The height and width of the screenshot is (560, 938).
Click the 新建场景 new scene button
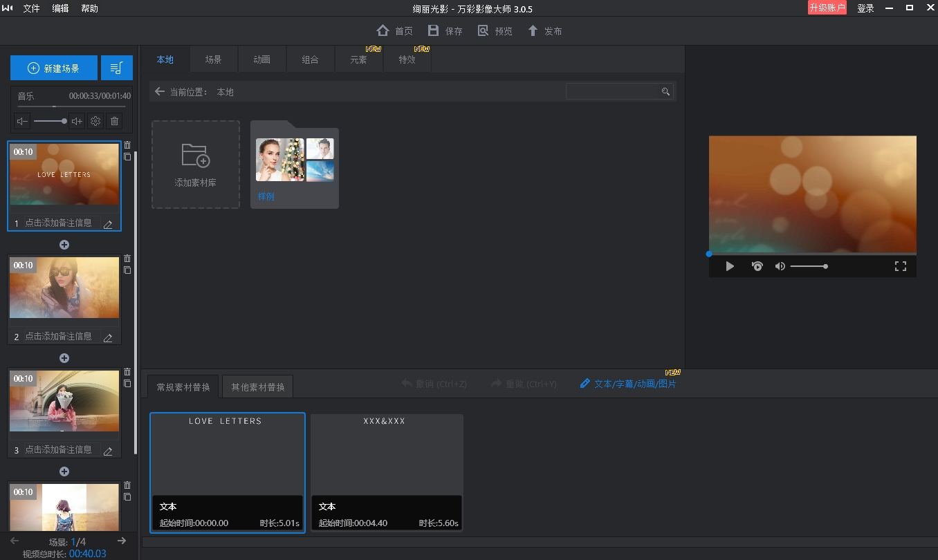pos(53,68)
